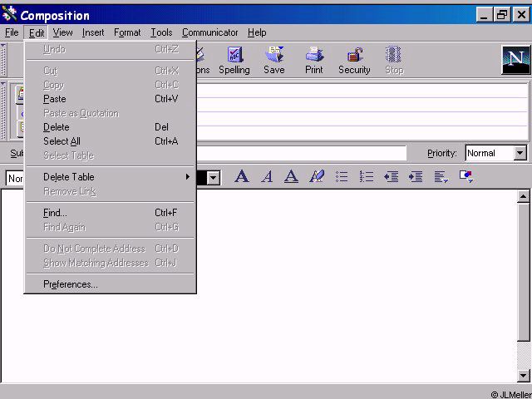Screen dimensions: 532x399
Task: Click the Netscape N logo
Action: coord(515,60)
